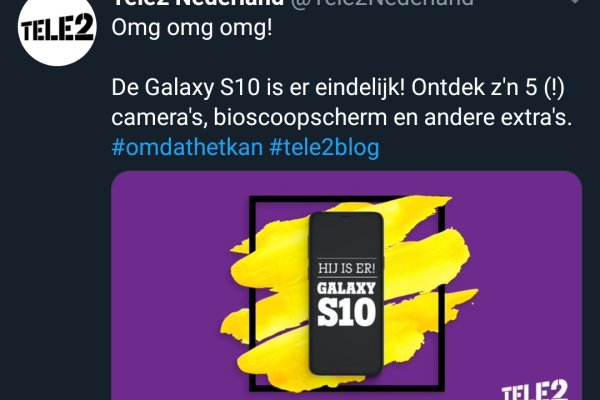Open the Tele2 profile avatar
This screenshot has width=600, height=400.
pyautogui.click(x=57, y=29)
